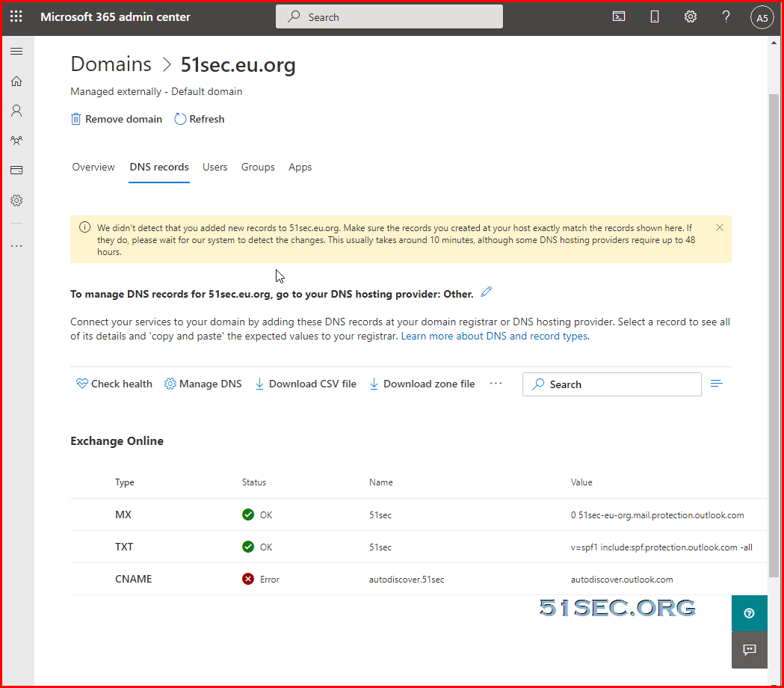This screenshot has height=688, width=784.
Task: Click the Remove domain trash icon
Action: 75,119
